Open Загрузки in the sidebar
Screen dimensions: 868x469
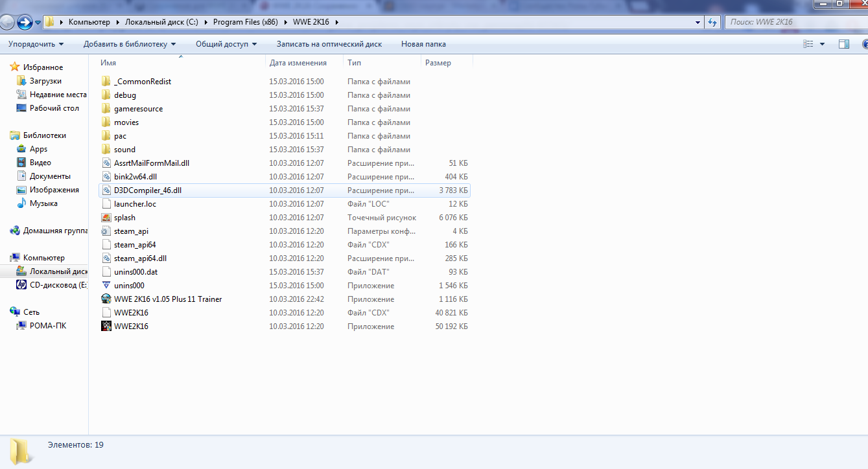(45, 81)
